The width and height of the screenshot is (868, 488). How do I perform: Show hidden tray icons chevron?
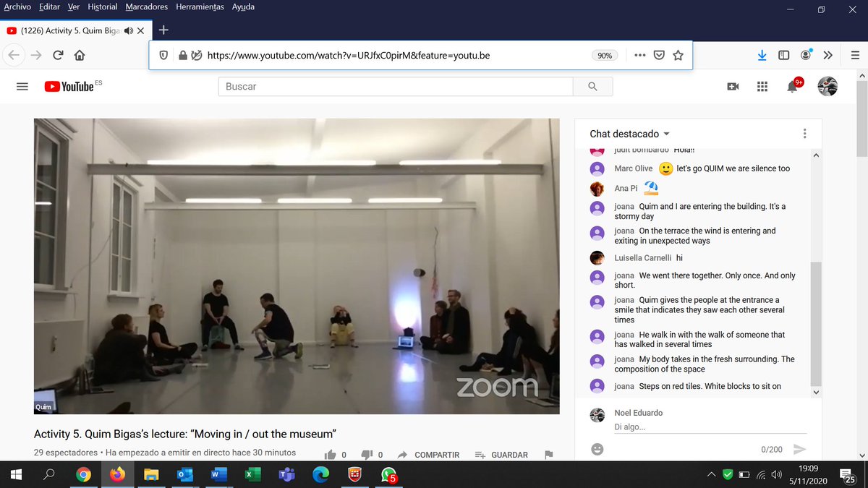coord(711,475)
